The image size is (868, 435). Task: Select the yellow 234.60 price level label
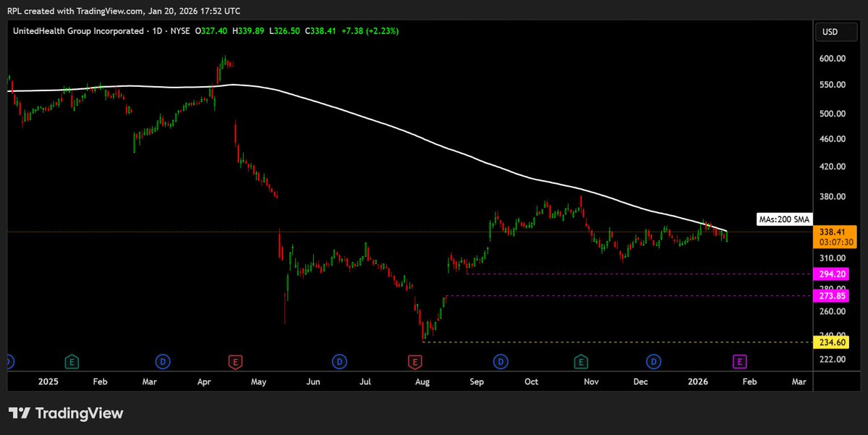point(832,341)
